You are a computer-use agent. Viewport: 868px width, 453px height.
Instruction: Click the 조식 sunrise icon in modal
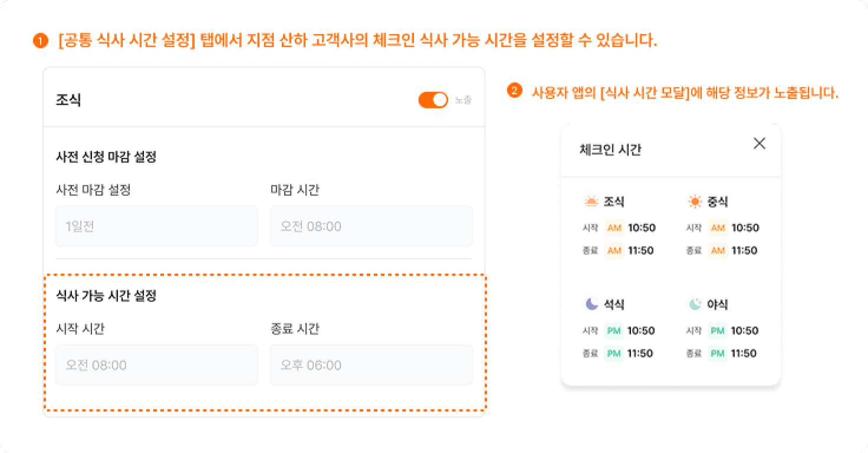(x=591, y=202)
